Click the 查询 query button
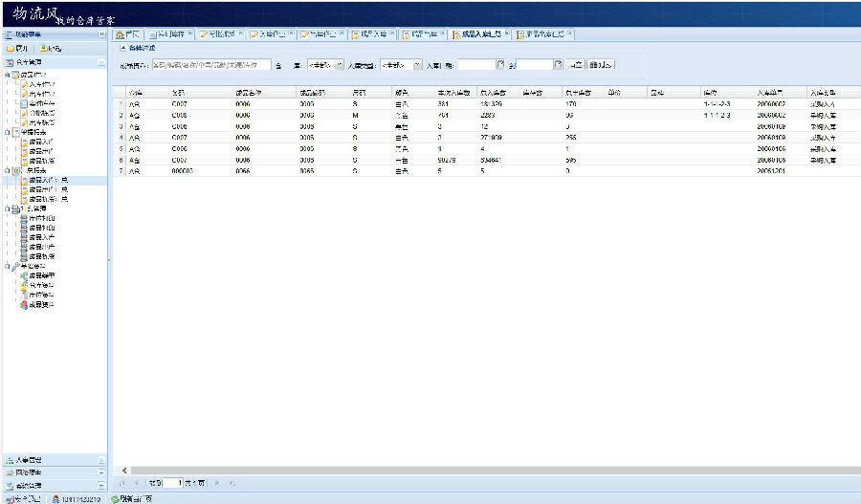 [575, 65]
